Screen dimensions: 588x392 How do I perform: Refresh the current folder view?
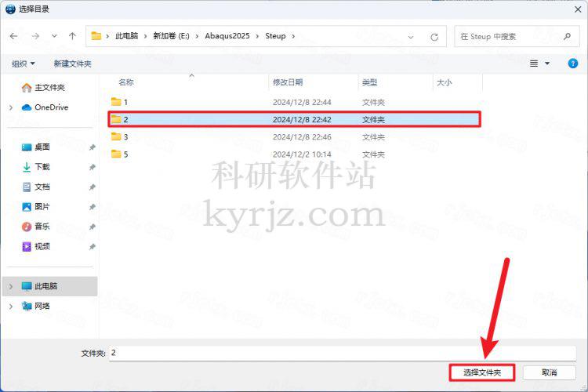click(x=434, y=37)
